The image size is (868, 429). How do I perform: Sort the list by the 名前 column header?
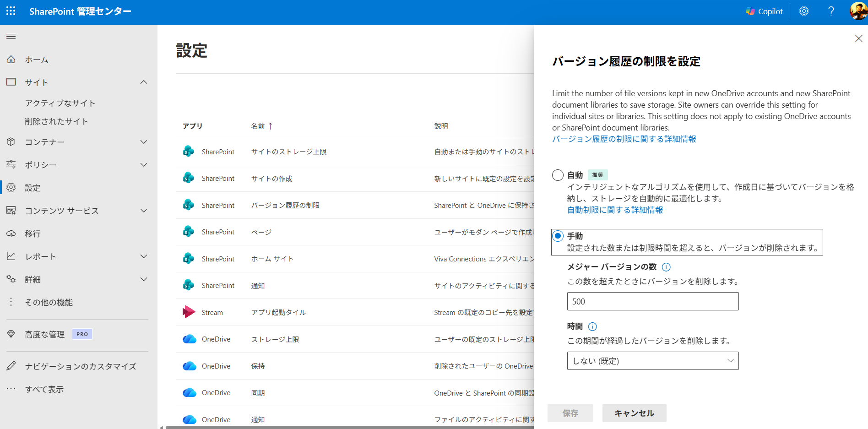pyautogui.click(x=258, y=126)
